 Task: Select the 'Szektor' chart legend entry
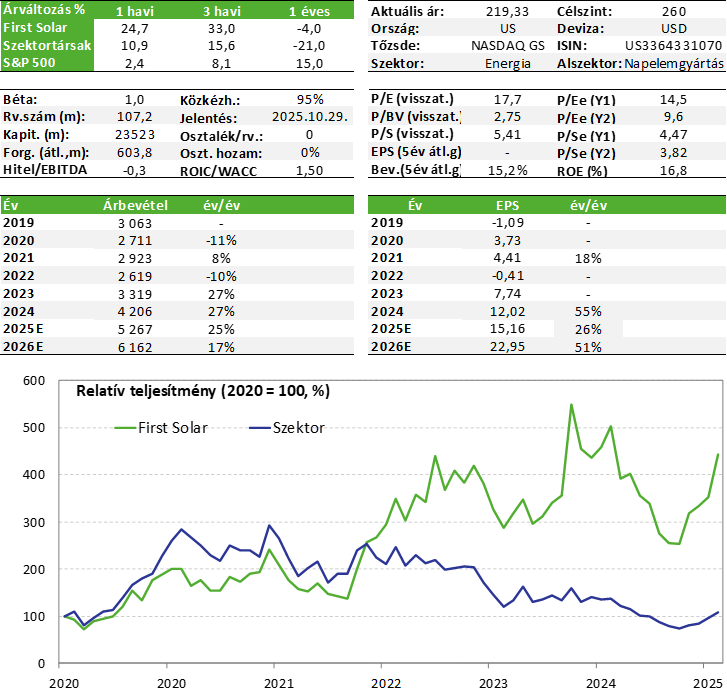(287, 427)
